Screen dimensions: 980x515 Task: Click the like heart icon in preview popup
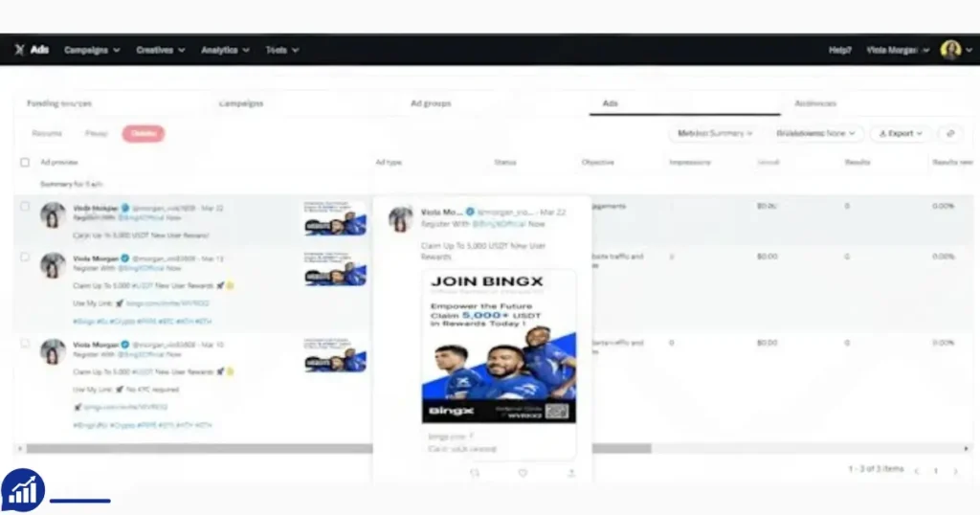(523, 473)
